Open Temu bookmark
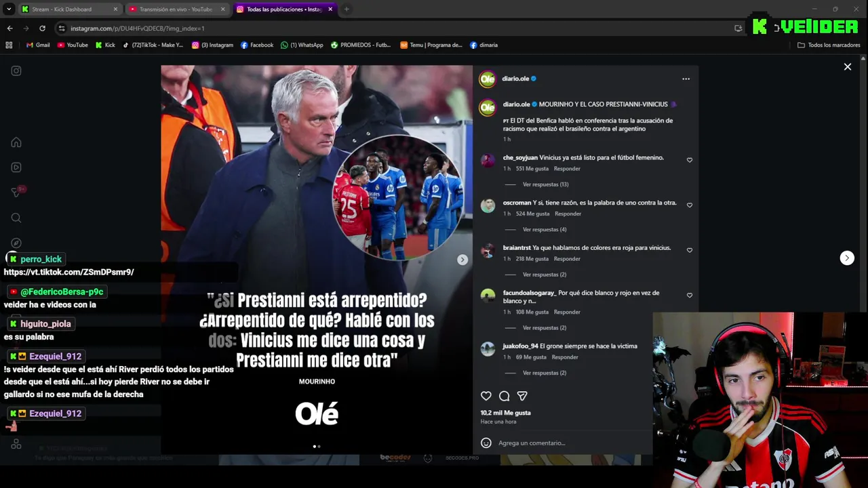This screenshot has width=868, height=488. point(431,45)
